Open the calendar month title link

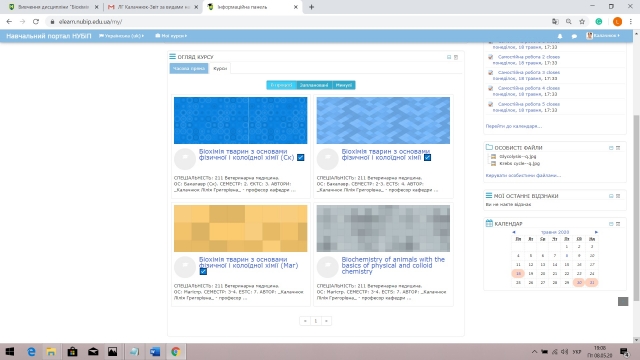click(555, 232)
